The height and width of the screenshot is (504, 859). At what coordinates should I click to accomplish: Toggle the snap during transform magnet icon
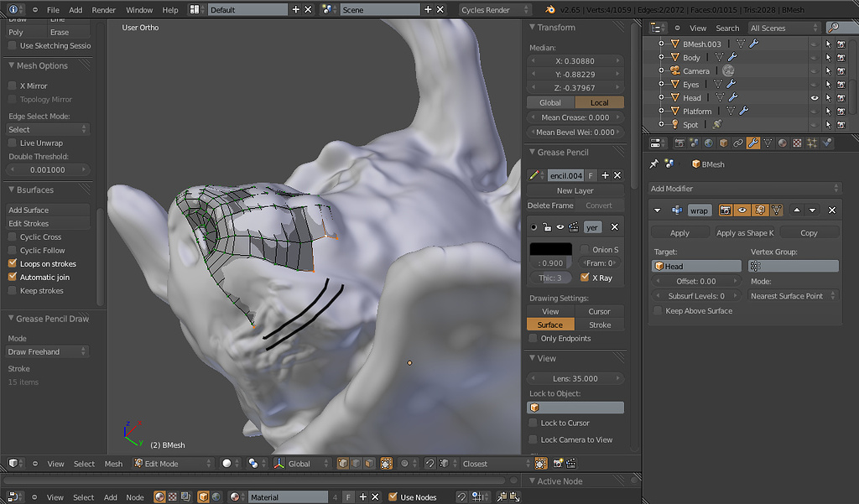click(430, 464)
